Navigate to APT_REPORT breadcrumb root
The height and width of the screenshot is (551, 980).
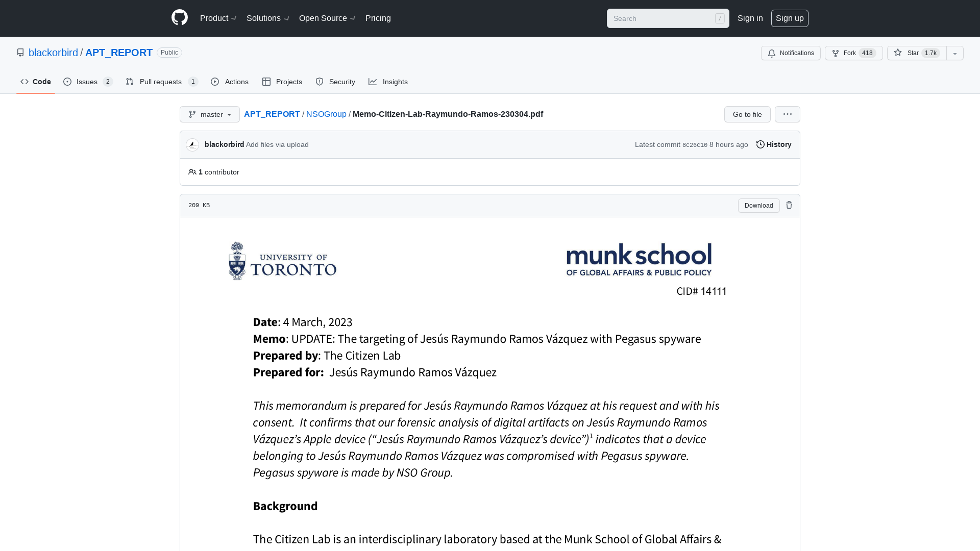click(272, 114)
